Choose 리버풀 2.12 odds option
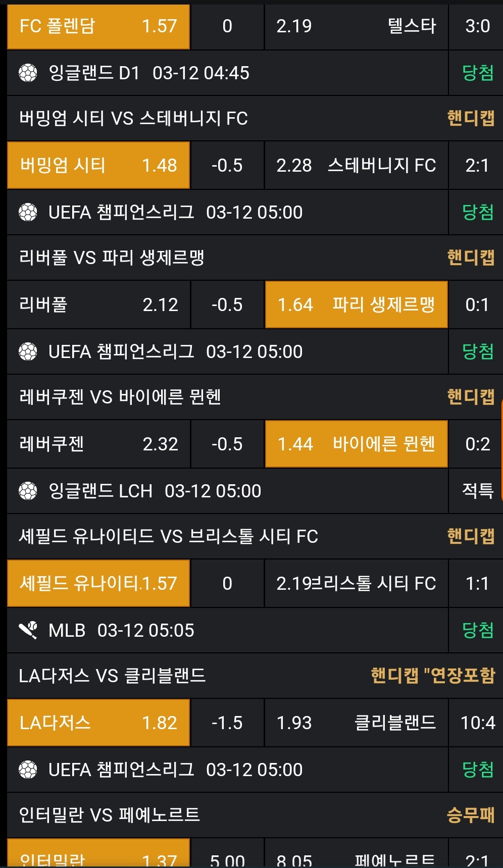Screen dimensions: 503x868 (x=98, y=304)
